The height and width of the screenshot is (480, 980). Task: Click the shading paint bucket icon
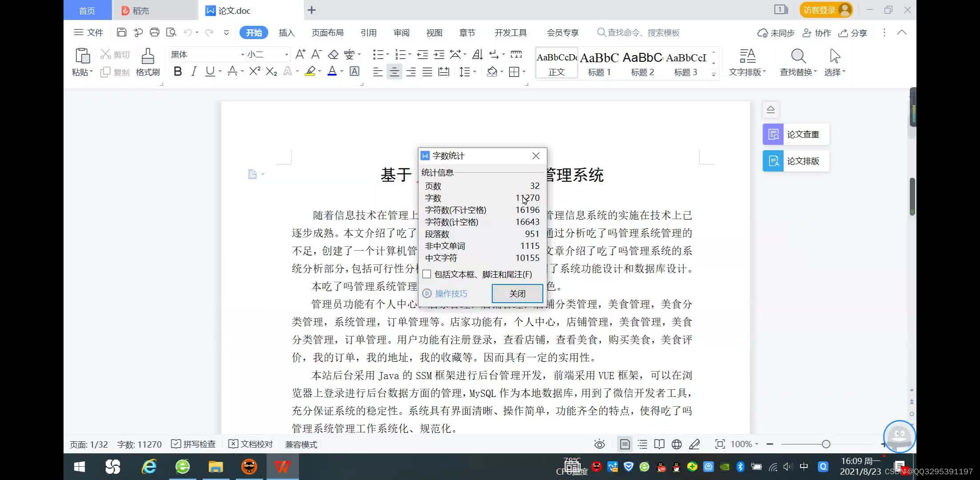492,72
